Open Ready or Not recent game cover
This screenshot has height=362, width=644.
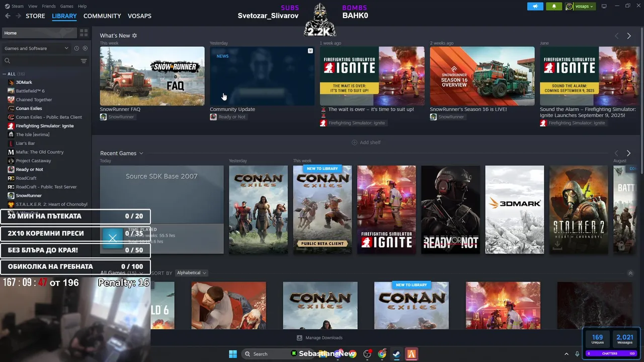point(450,210)
